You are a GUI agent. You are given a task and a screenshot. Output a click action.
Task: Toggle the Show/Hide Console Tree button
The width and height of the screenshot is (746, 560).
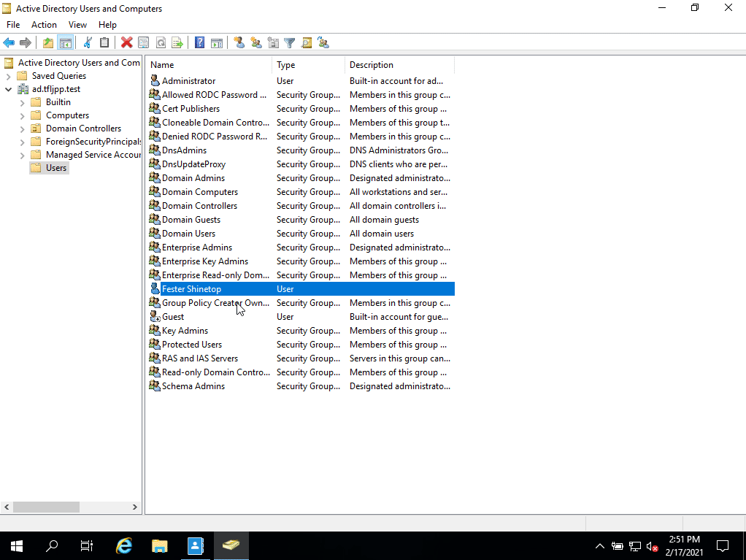pos(65,43)
